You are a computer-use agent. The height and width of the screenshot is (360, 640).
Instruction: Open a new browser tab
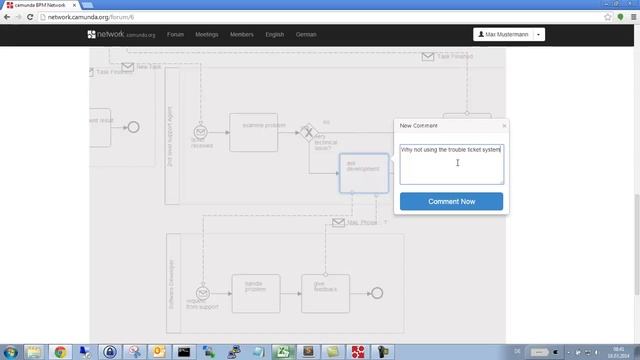point(87,5)
